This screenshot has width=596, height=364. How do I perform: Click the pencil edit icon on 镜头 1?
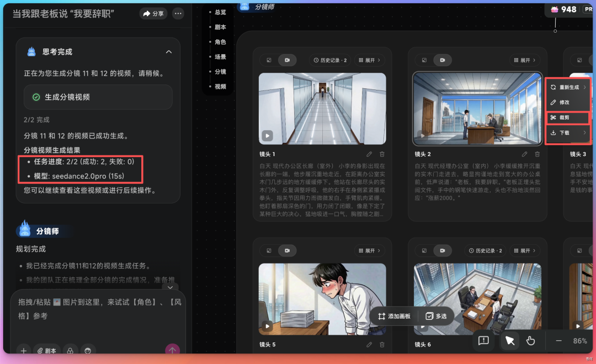369,154
